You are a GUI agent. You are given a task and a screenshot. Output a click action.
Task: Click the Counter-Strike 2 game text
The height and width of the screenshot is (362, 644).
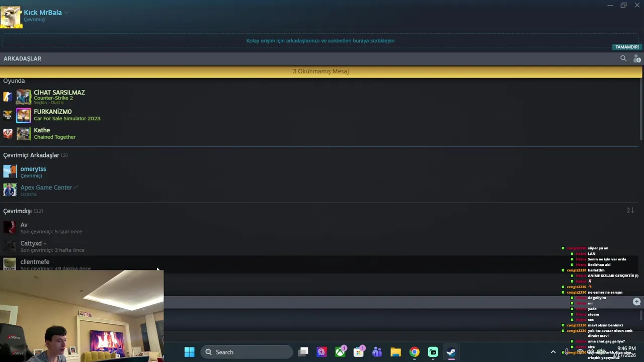[x=53, y=98]
